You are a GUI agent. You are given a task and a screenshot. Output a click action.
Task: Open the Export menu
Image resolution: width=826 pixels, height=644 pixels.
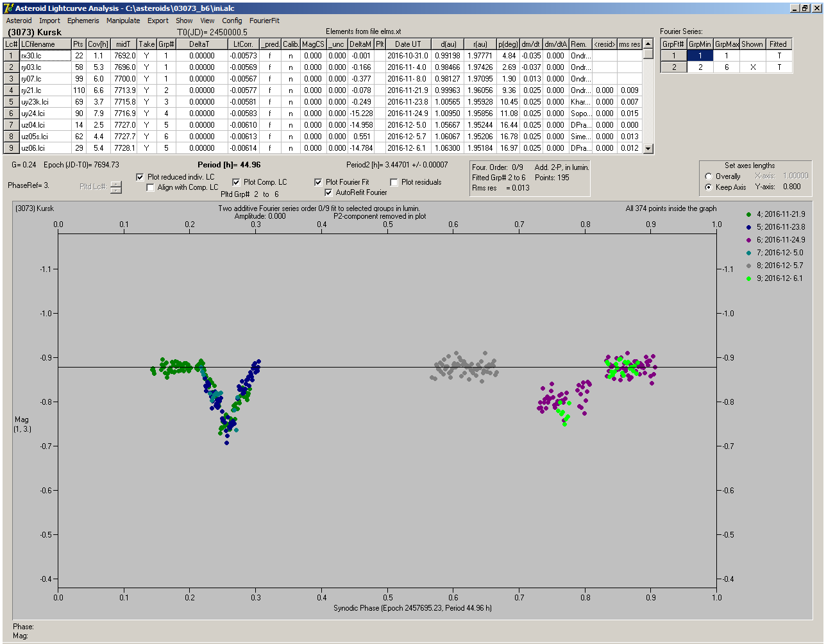tap(158, 21)
